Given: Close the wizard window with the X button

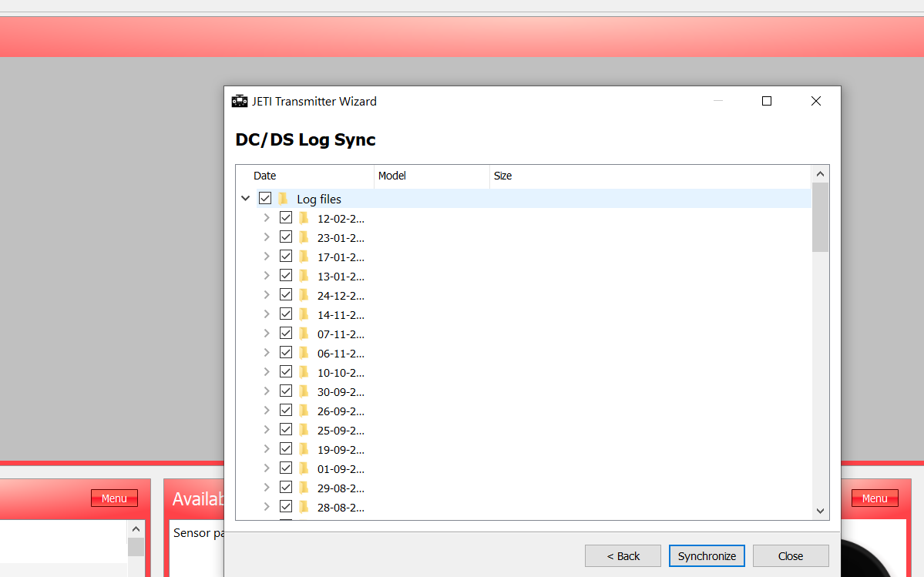Looking at the screenshot, I should 815,101.
